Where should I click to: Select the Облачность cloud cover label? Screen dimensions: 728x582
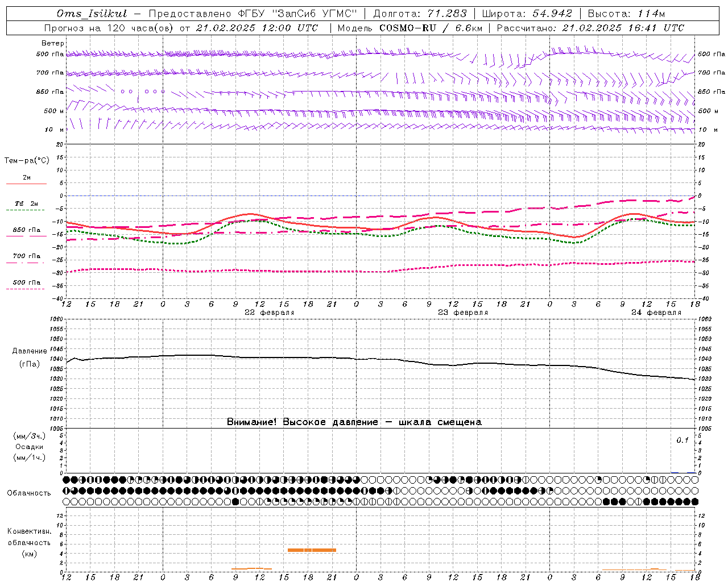click(29, 493)
